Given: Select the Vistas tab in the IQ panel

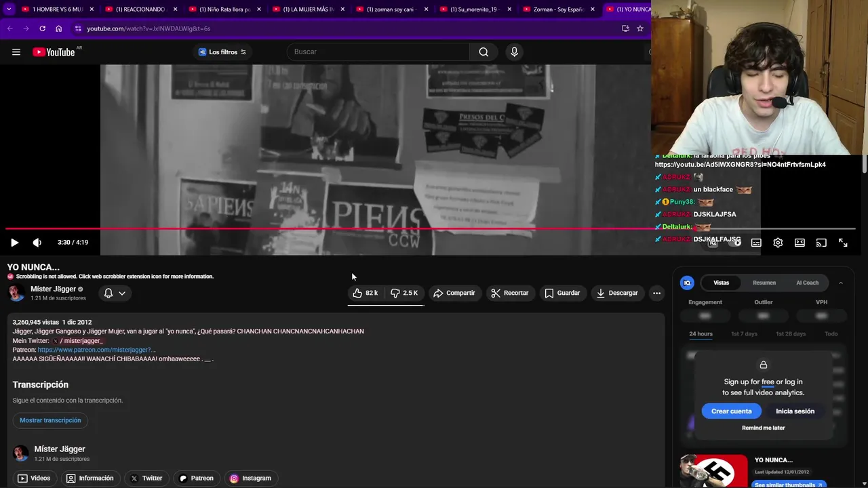Looking at the screenshot, I should point(722,283).
